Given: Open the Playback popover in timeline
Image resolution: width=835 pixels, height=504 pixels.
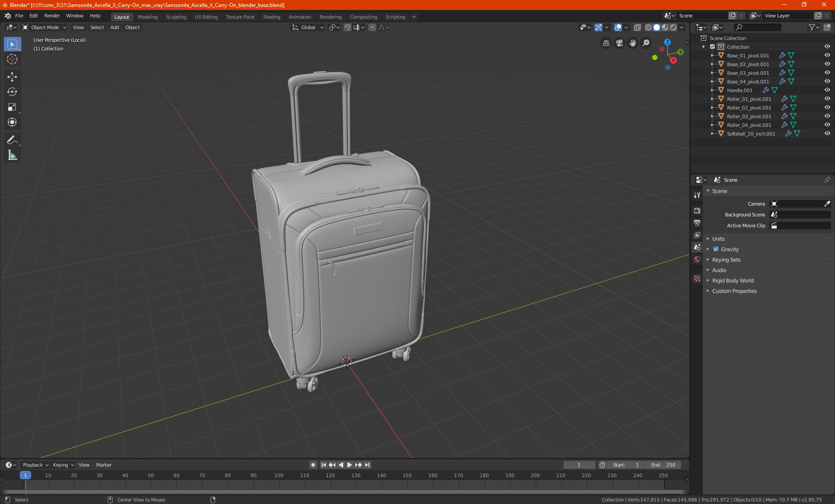Looking at the screenshot, I should [35, 465].
